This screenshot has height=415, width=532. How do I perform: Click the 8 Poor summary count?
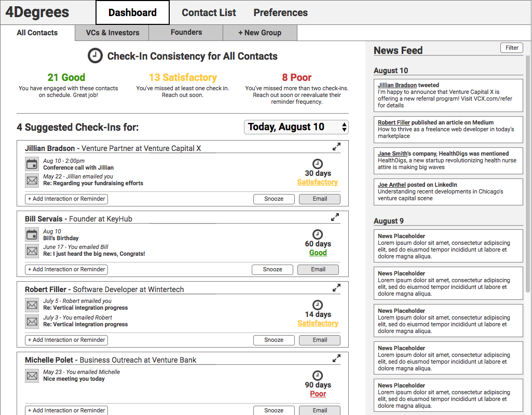tap(296, 77)
